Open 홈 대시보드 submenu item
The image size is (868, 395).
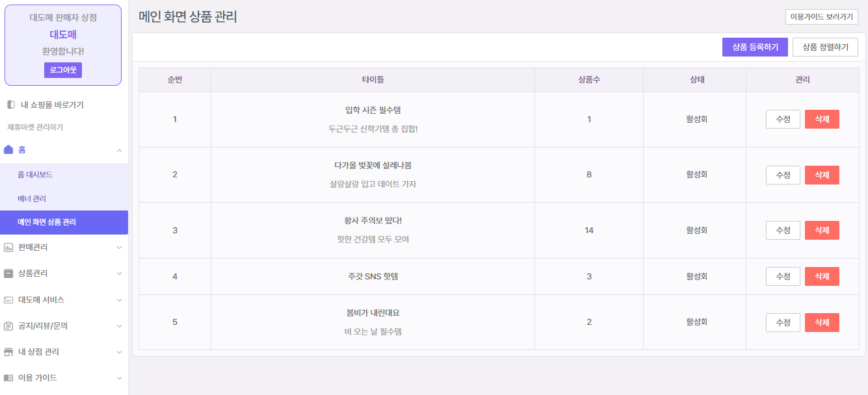[x=35, y=175]
